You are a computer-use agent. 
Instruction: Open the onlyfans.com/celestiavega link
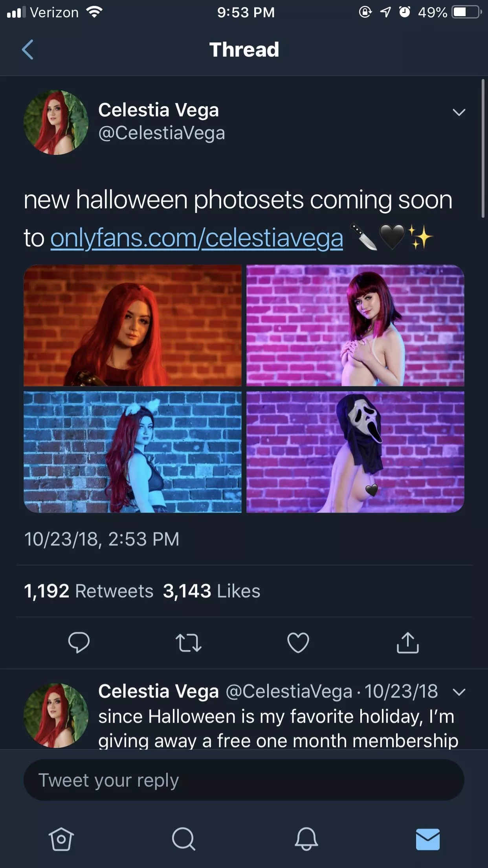196,238
